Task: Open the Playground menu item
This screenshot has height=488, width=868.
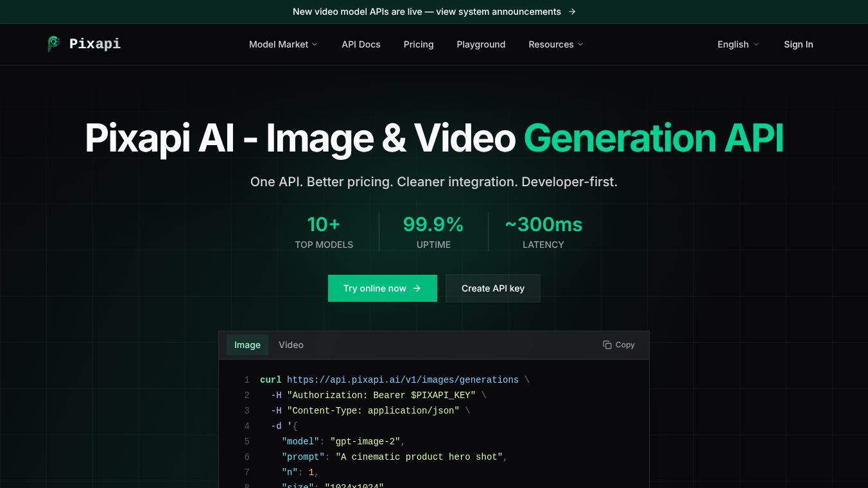Action: click(481, 44)
